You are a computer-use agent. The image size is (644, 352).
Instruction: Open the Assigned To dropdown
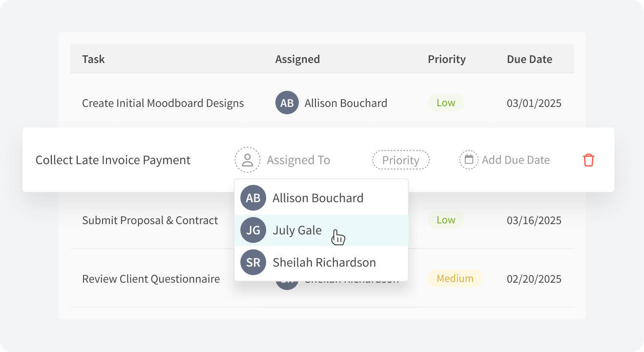298,160
